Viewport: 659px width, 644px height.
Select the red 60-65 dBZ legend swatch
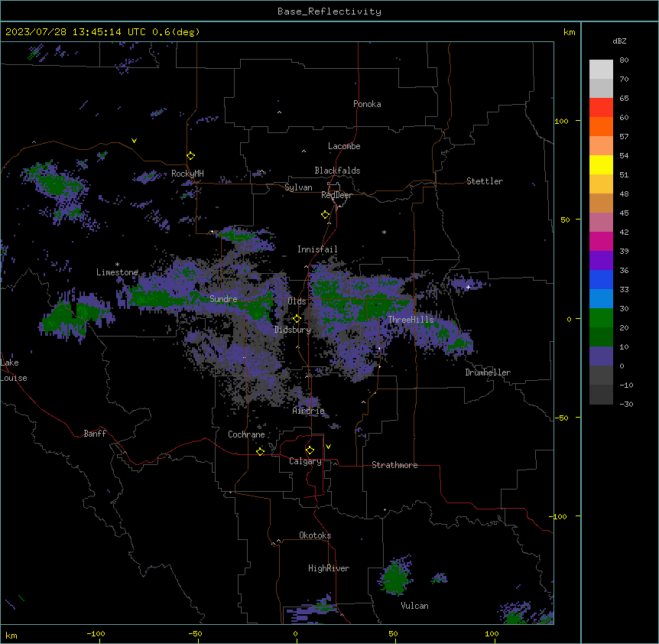coord(601,107)
